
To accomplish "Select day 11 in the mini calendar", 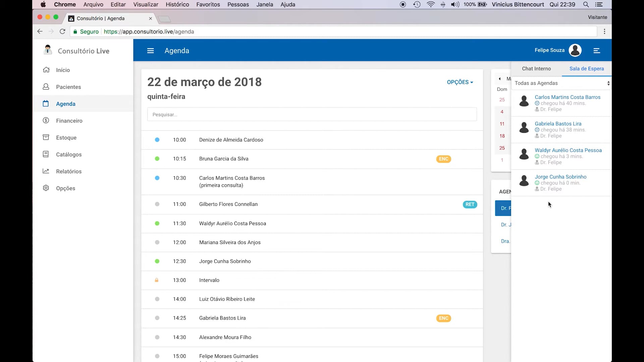I will [502, 124].
